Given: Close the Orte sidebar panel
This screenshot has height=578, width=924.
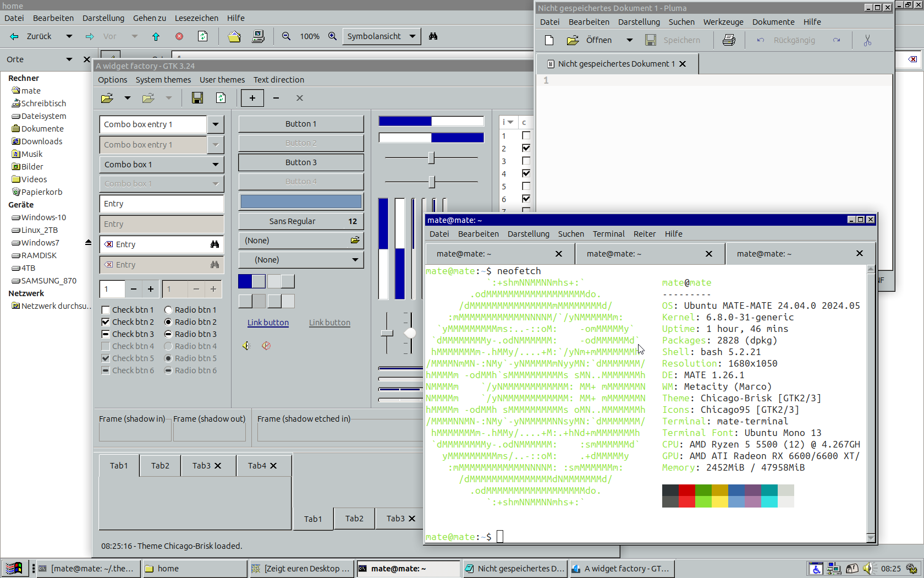Looking at the screenshot, I should tap(86, 59).
